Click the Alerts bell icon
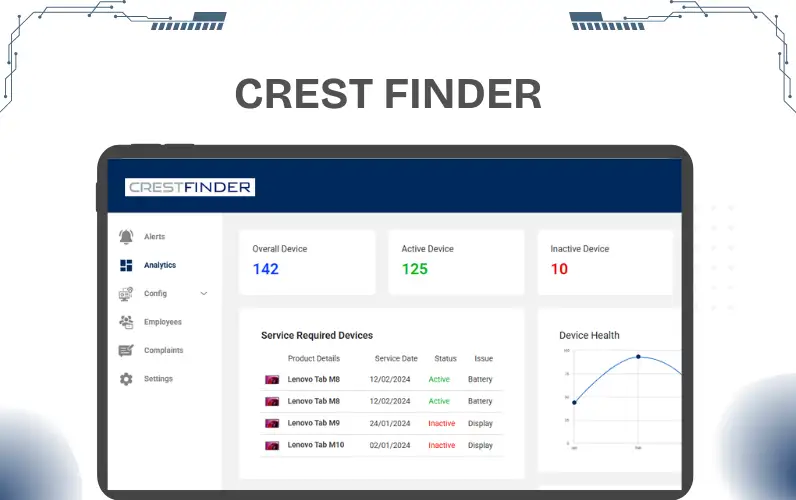Screen dimensions: 796x500 [x=126, y=237]
